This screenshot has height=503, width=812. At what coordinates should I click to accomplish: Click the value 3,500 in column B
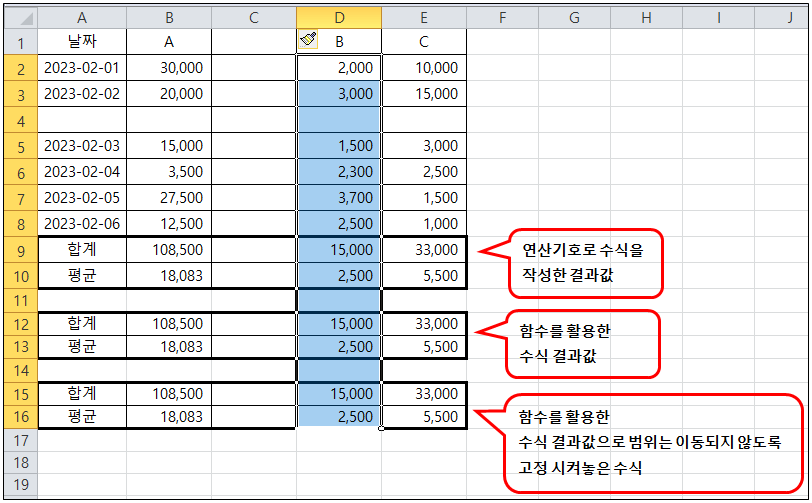(x=185, y=171)
